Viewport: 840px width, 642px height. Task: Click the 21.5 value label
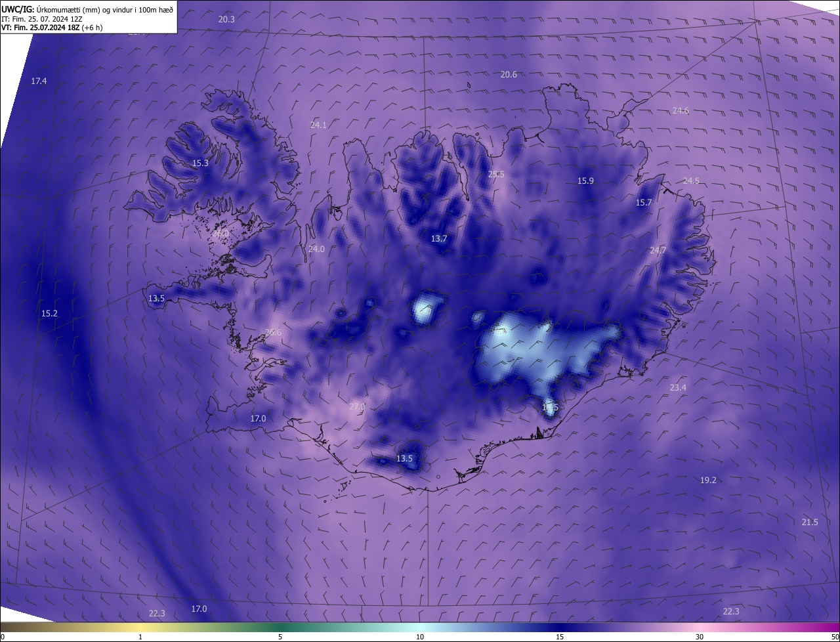pos(810,523)
